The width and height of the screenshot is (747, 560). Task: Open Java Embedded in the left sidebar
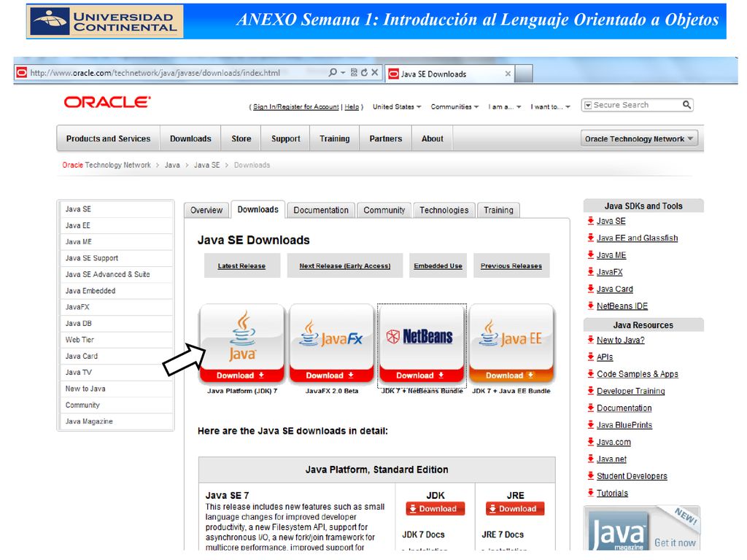[x=116, y=290]
